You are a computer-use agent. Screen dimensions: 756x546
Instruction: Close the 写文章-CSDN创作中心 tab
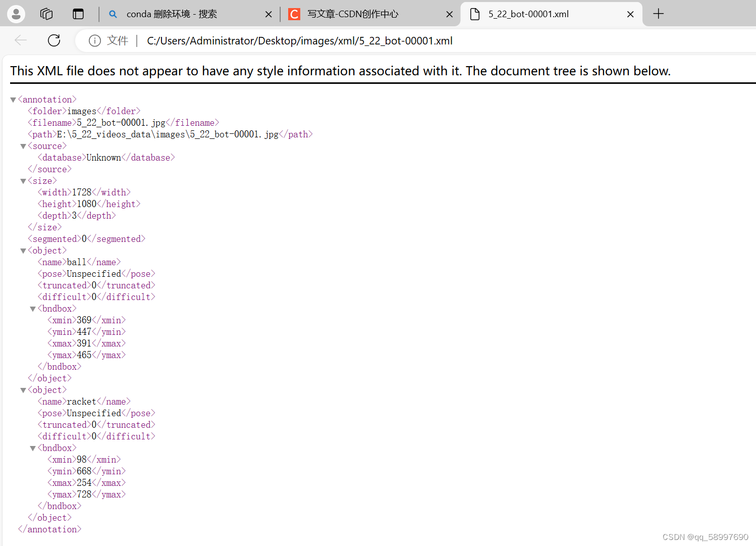(x=449, y=15)
